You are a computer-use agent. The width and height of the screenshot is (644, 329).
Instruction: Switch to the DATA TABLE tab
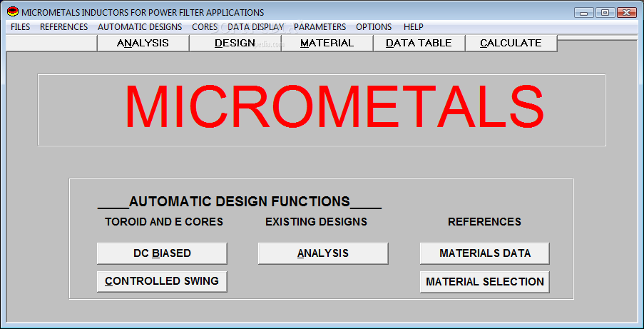419,44
